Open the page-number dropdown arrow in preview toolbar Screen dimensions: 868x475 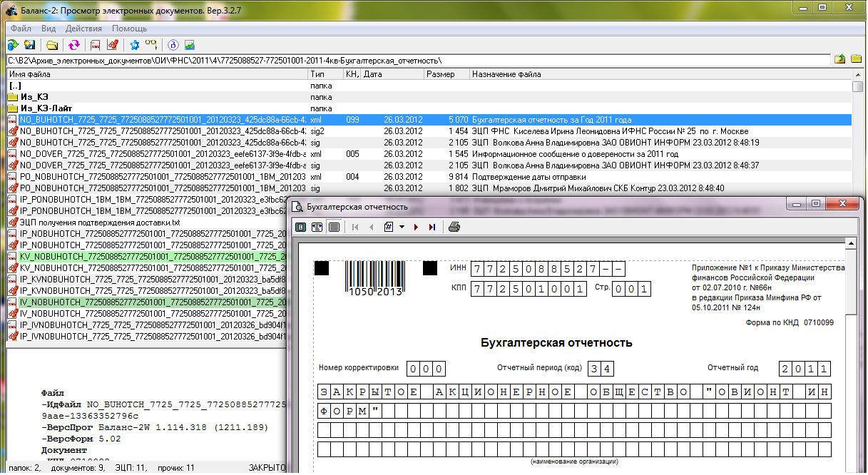coord(402,228)
